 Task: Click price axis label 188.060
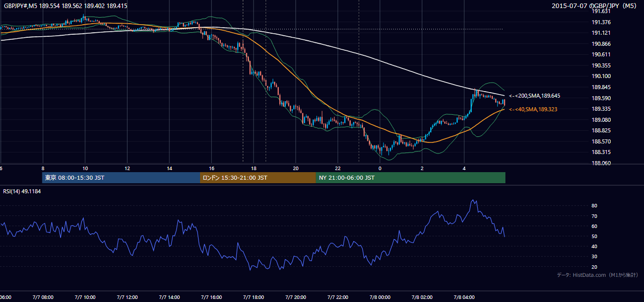(601, 163)
